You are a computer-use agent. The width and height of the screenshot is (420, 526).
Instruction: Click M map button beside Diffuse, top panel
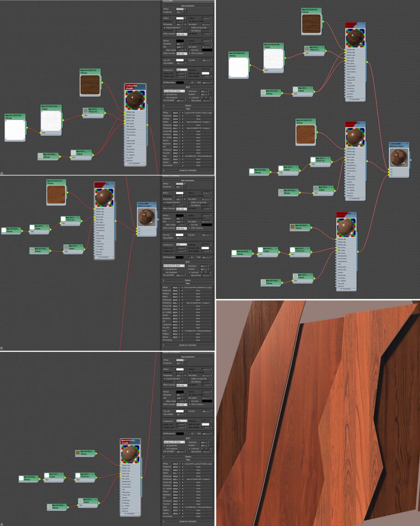(186, 9)
